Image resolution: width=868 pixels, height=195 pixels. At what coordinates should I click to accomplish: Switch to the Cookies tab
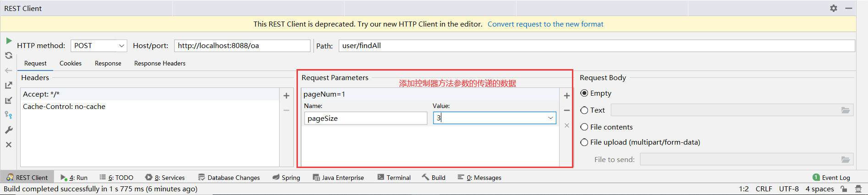coord(71,64)
